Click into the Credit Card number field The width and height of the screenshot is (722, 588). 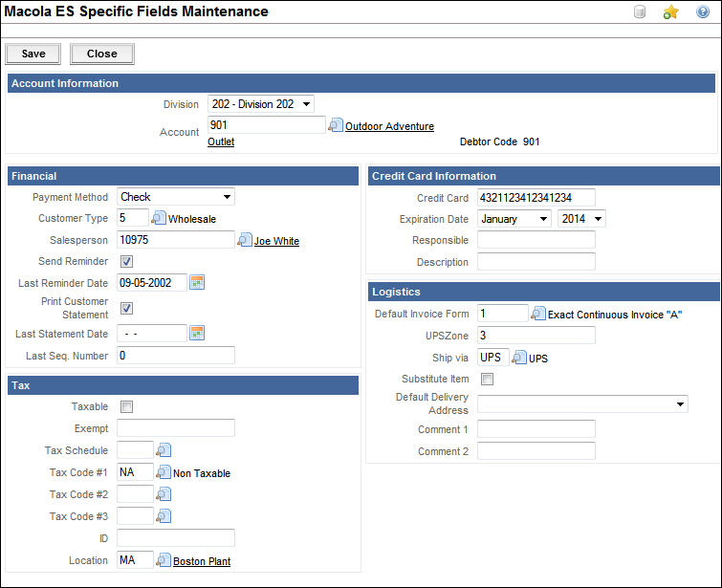536,198
